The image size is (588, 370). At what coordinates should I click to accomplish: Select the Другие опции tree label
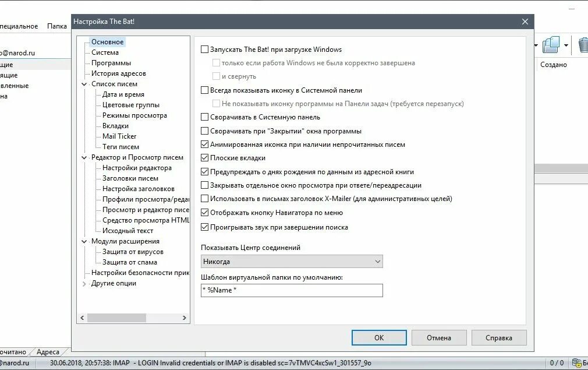(x=114, y=284)
